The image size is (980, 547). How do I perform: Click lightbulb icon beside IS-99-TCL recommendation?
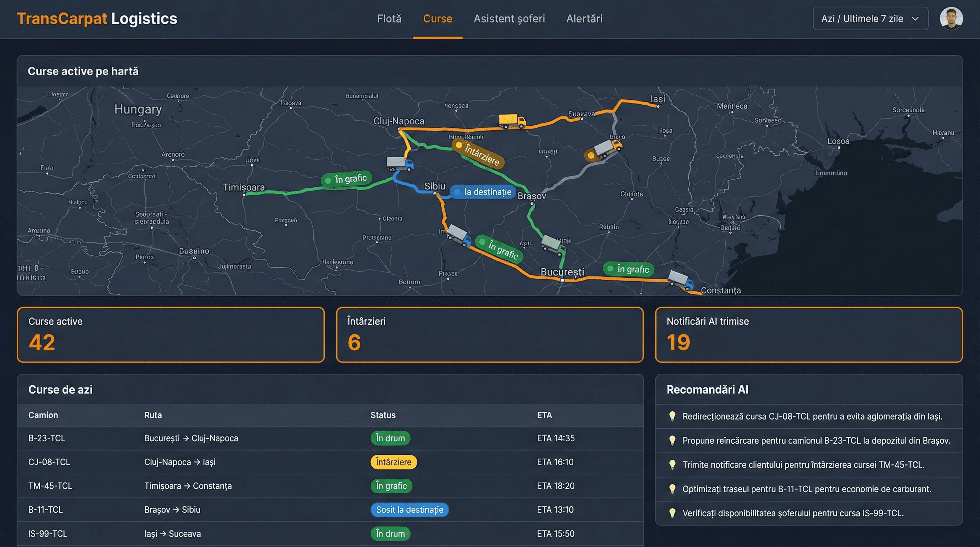tap(672, 513)
